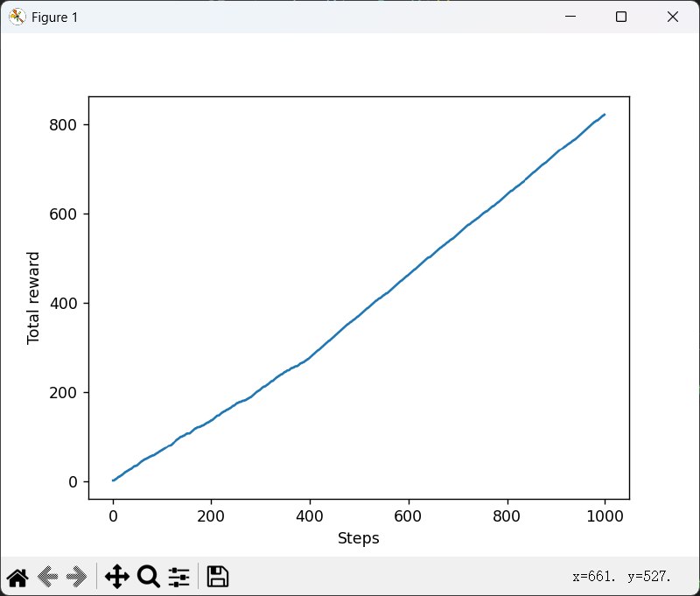Save the figure with the floppy icon

(218, 577)
